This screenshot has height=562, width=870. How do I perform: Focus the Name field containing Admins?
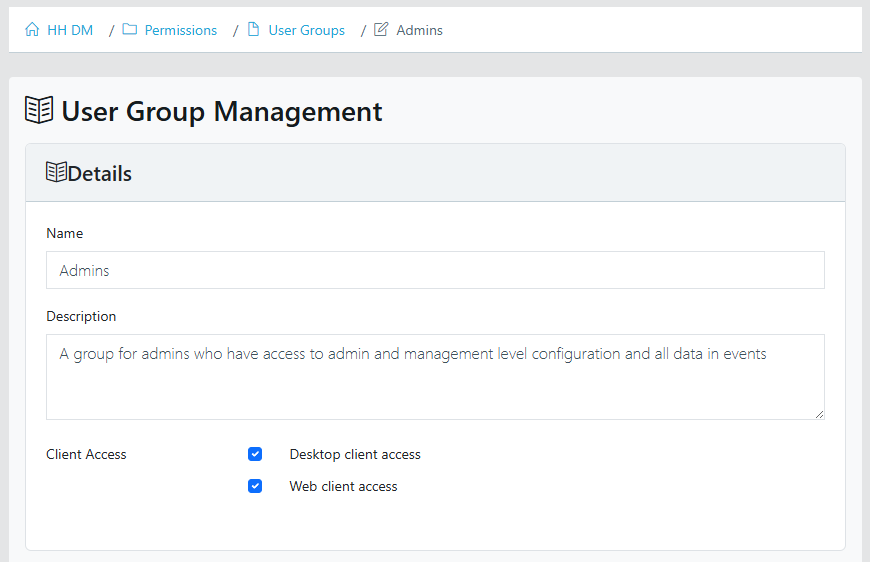coord(435,270)
